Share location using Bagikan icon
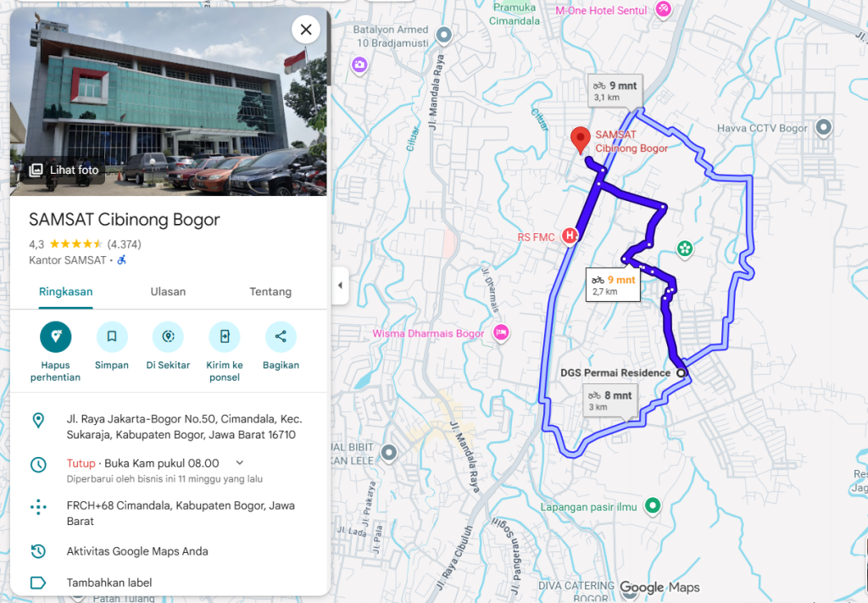The height and width of the screenshot is (603, 868). pyautogui.click(x=281, y=337)
